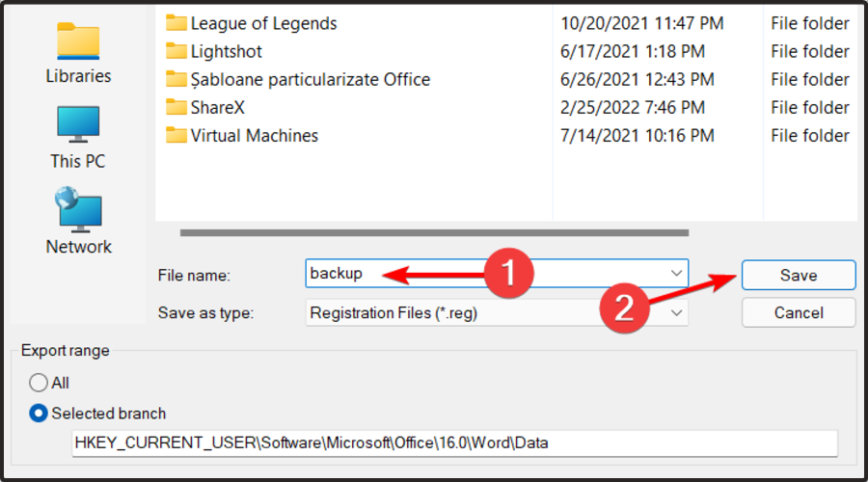Choose the All export range option
The image size is (868, 482).
(x=39, y=383)
